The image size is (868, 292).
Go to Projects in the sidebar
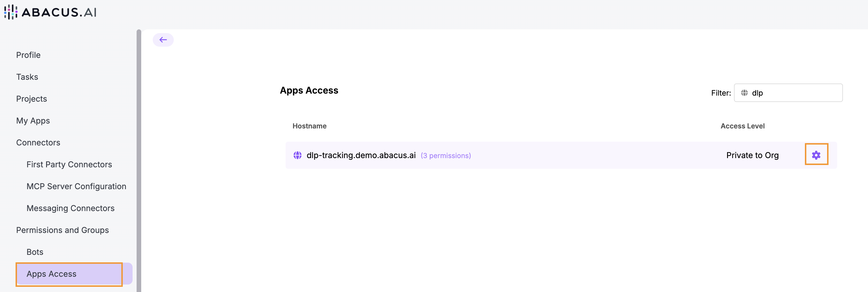tap(32, 99)
